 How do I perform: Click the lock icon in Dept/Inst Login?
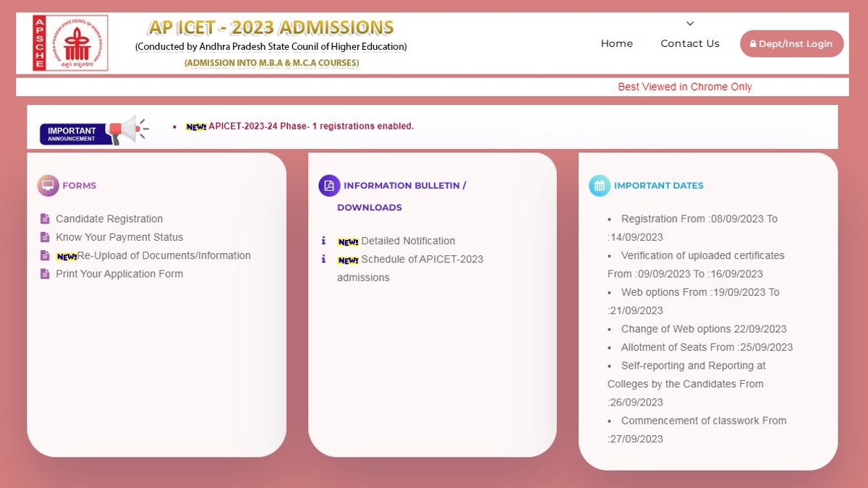pos(753,44)
